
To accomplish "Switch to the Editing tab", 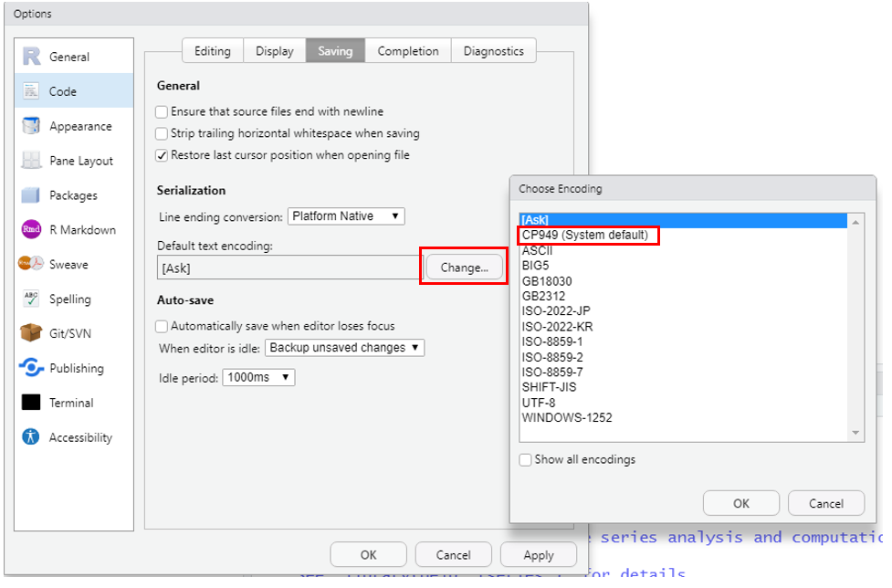I will click(213, 51).
